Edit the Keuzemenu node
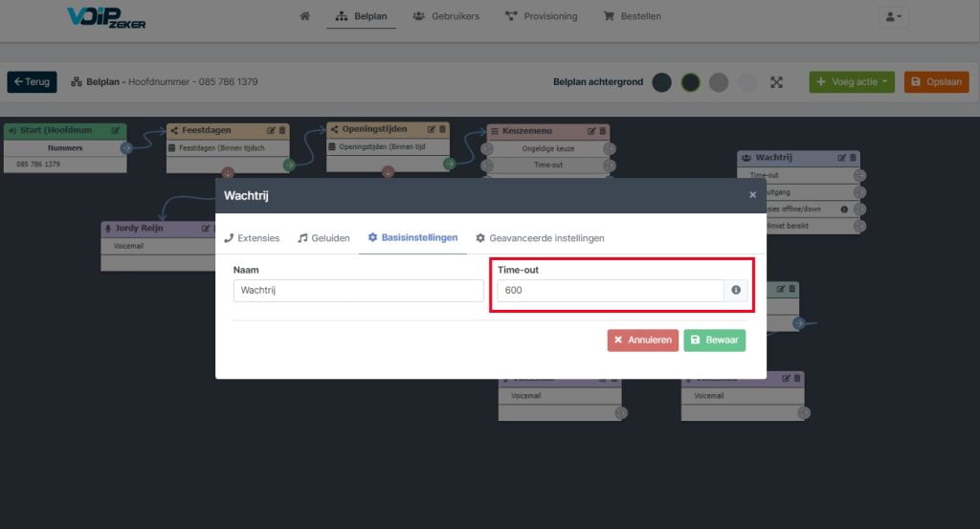 [x=591, y=131]
